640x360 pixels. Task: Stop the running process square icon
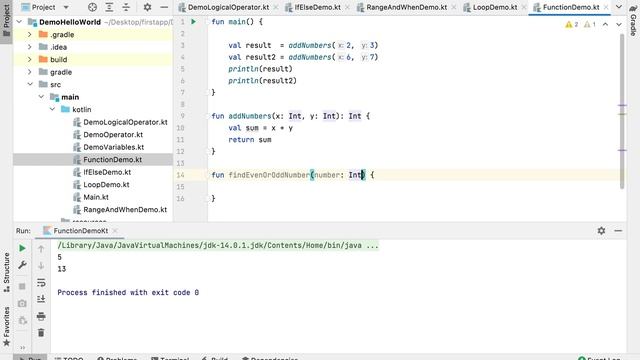coord(22,287)
